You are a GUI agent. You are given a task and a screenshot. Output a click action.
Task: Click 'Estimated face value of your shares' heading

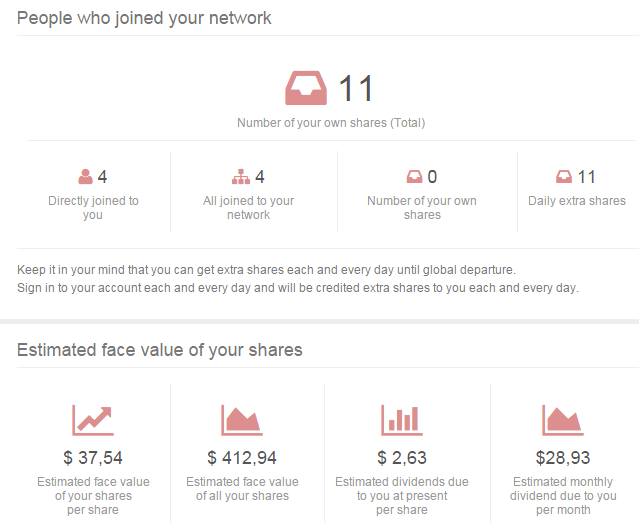160,350
